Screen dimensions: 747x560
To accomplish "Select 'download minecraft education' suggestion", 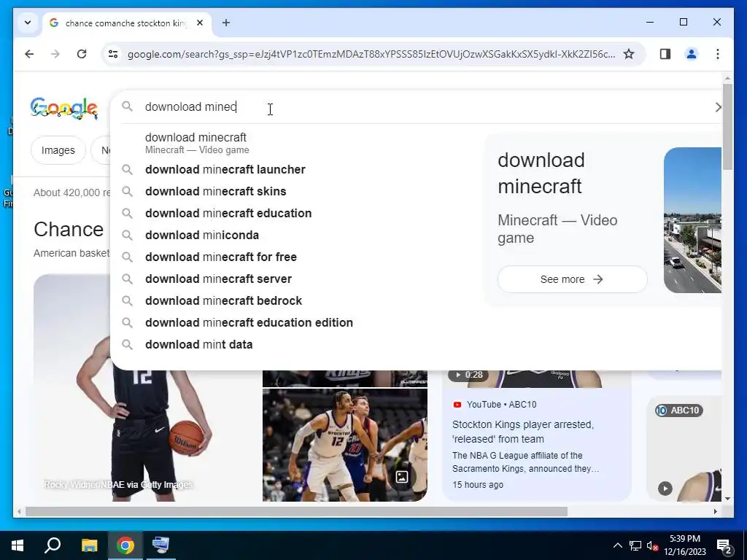I will point(298,214).
